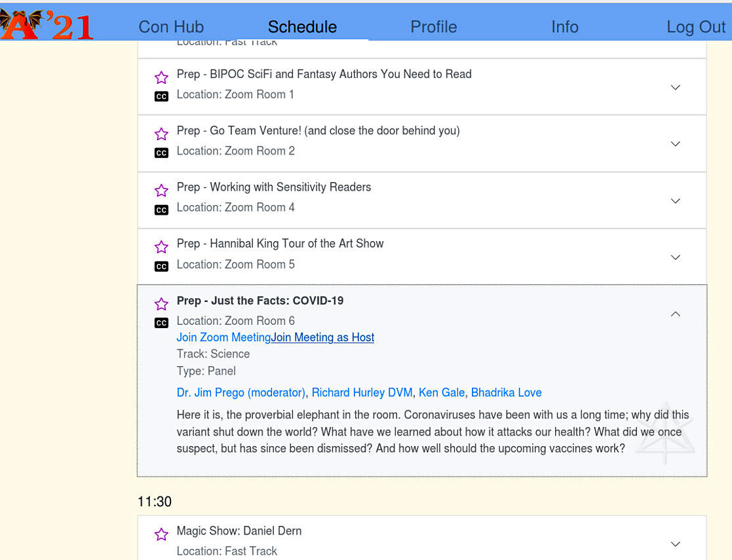The width and height of the screenshot is (732, 560).
Task: Click CC badge on Sensitivity Readers session
Action: [x=161, y=210]
